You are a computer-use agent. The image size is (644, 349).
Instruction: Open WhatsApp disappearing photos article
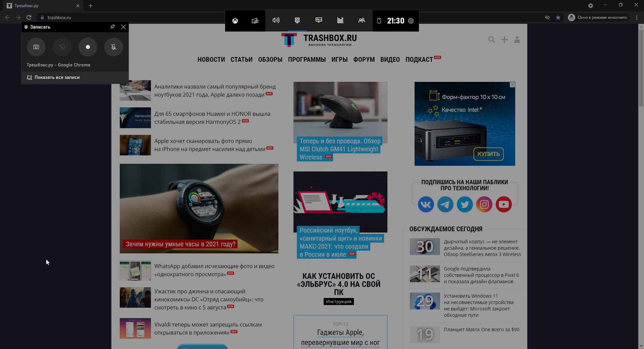214,270
